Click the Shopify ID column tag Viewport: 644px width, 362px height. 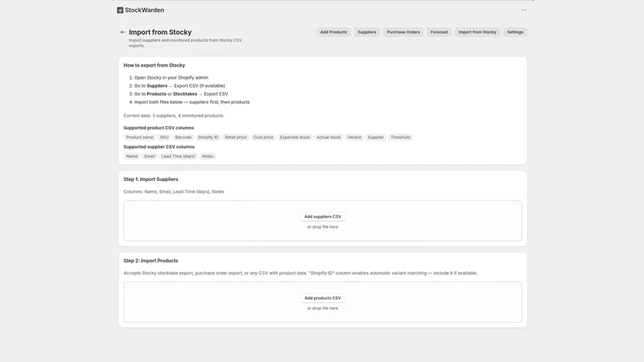208,137
